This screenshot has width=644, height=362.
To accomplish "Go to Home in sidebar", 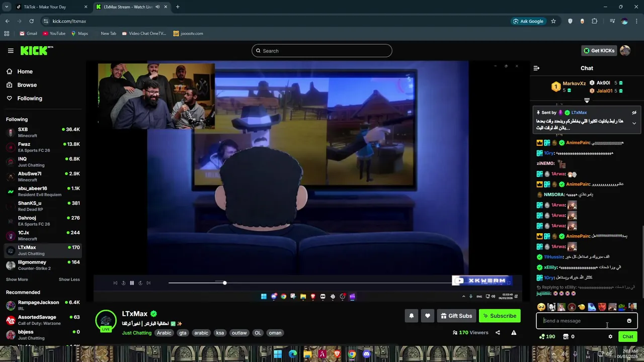I will click(x=25, y=71).
